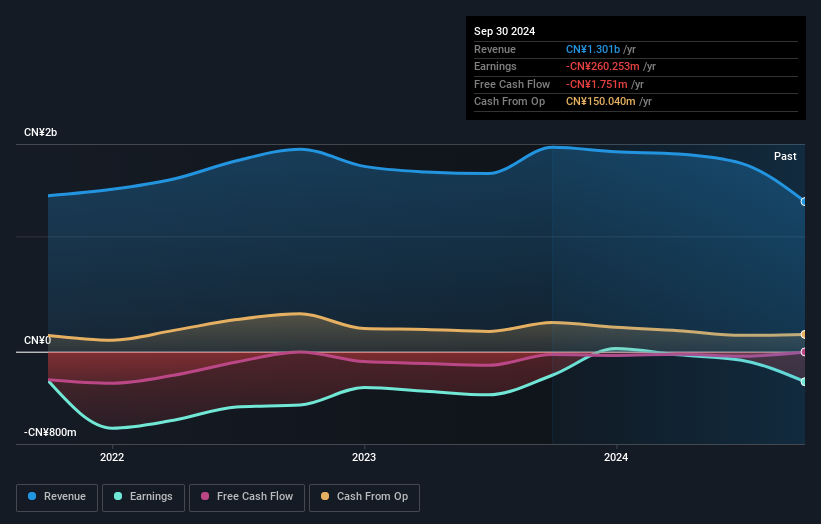Click the Cash From Op label in tooltip
The width and height of the screenshot is (821, 524).
(x=509, y=102)
